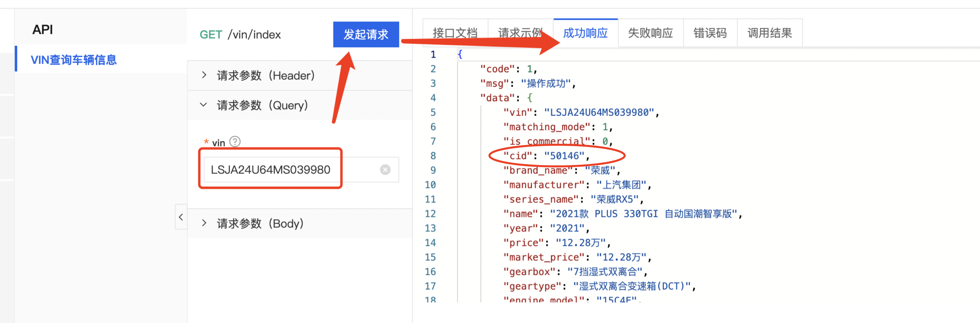Open the 错误码 tab

[710, 33]
